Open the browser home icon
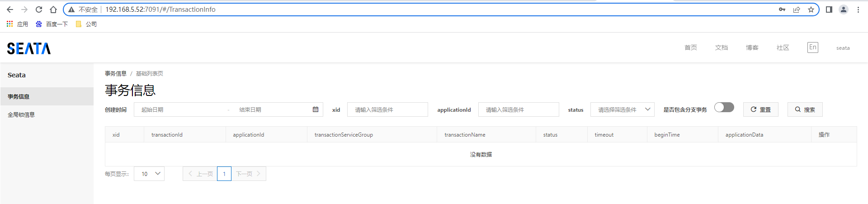This screenshot has height=204, width=868. (53, 9)
